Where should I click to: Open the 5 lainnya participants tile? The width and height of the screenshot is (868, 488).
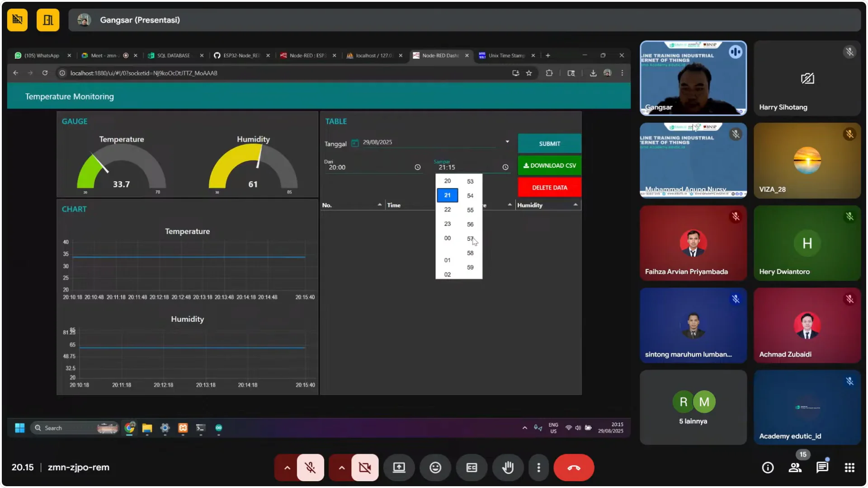pos(693,408)
